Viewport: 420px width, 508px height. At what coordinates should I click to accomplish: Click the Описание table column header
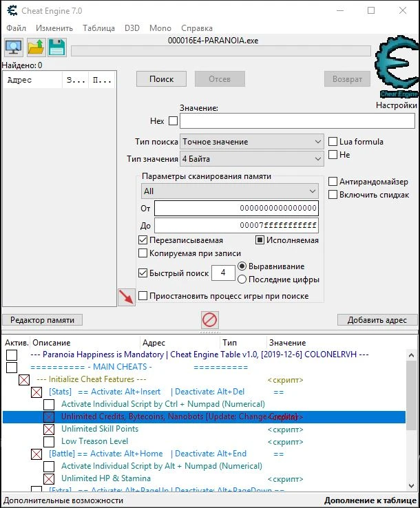click(x=85, y=342)
